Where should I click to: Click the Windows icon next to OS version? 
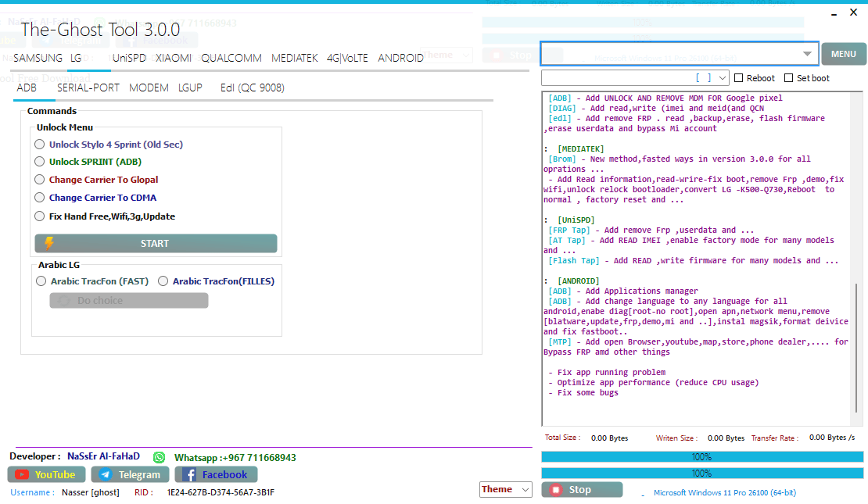(643, 493)
